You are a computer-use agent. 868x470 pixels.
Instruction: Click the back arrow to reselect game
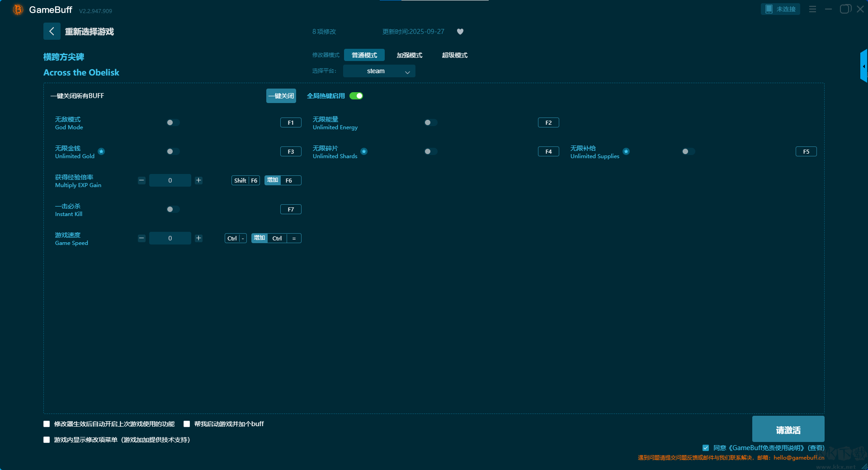point(52,31)
